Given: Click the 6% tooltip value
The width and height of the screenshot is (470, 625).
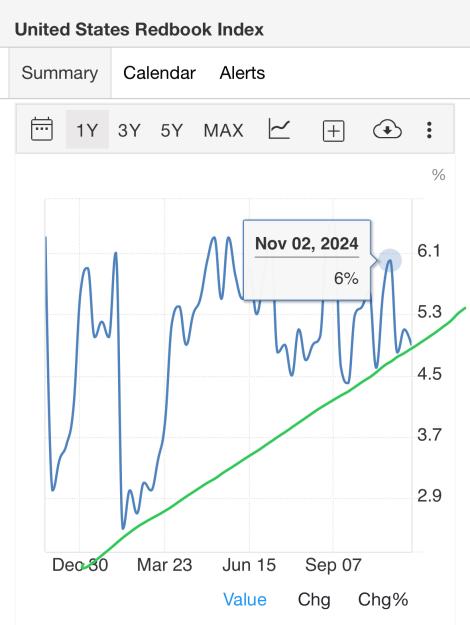Looking at the screenshot, I should pos(346,278).
